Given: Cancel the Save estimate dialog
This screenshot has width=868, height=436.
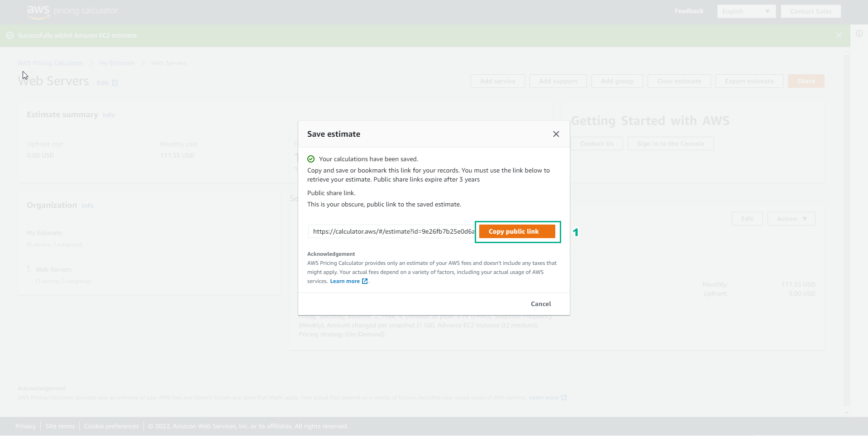Looking at the screenshot, I should coord(541,304).
